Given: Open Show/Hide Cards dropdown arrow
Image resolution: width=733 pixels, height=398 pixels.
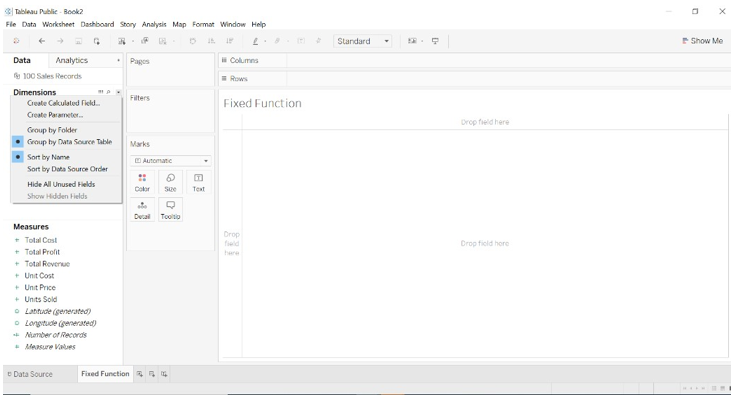Looking at the screenshot, I should coord(422,42).
